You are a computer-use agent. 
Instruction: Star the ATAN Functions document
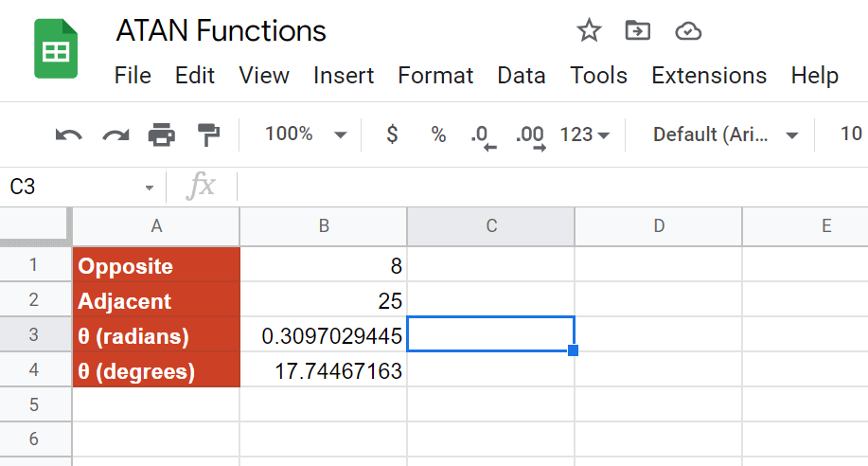click(589, 30)
